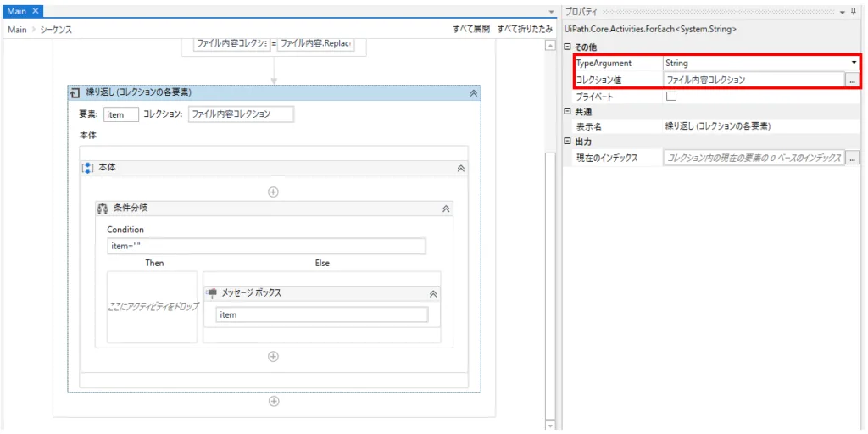Add activity via plus below 条件分岐

tap(273, 357)
